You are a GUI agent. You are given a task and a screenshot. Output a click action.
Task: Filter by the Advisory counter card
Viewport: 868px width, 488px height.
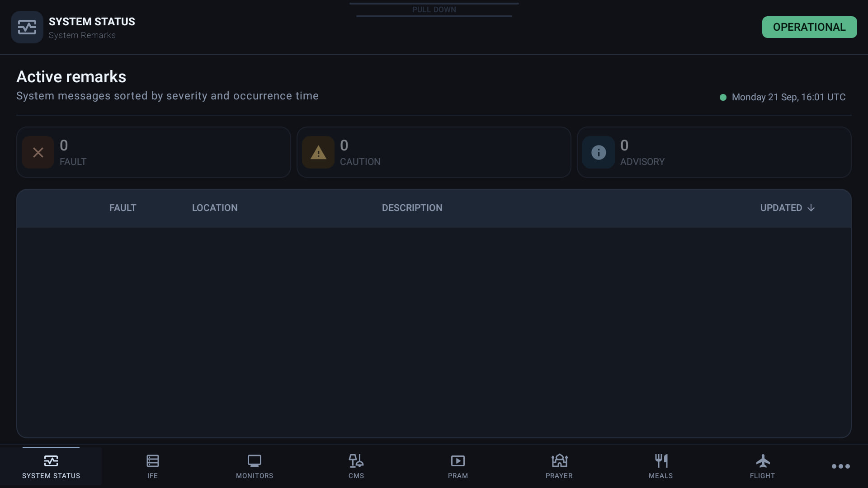click(714, 152)
